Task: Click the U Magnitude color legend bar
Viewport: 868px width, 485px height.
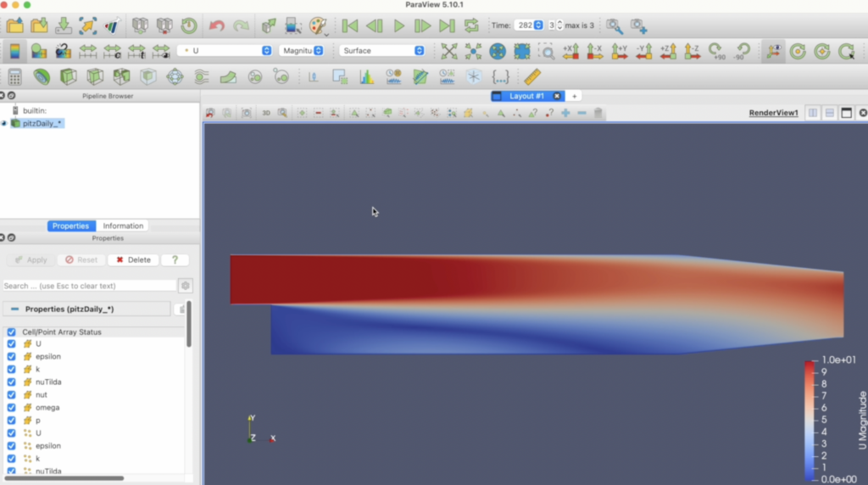Action: pyautogui.click(x=810, y=420)
